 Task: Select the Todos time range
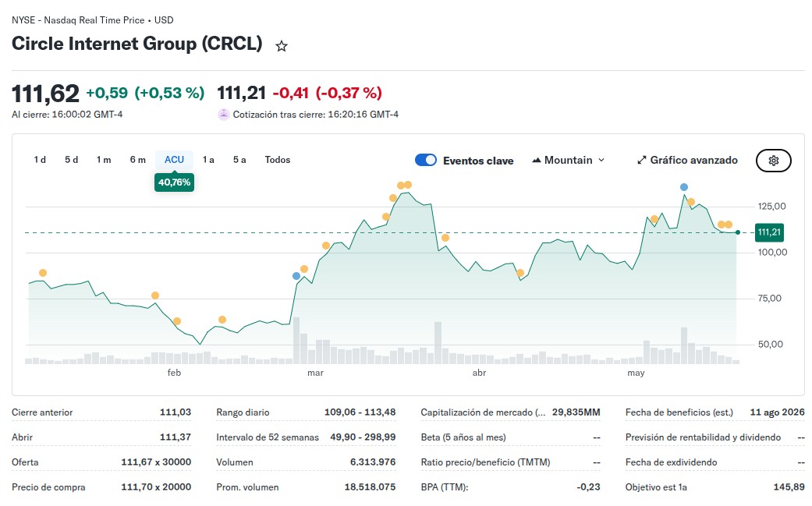pos(278,160)
